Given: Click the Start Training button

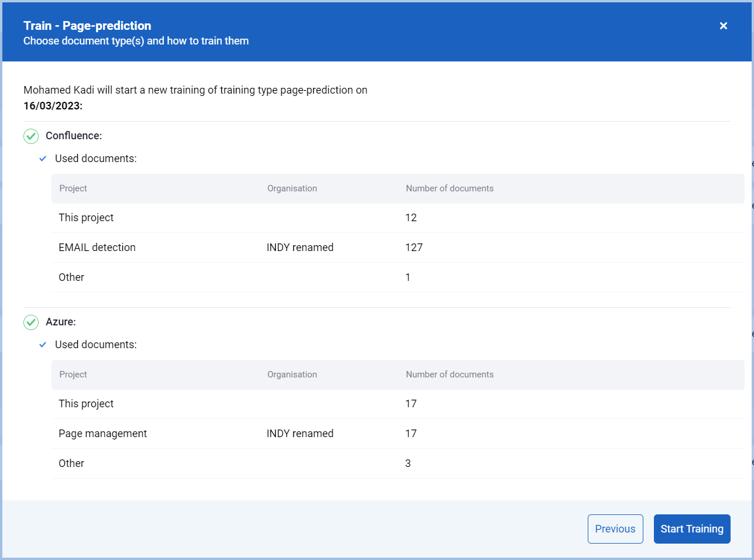Looking at the screenshot, I should (692, 529).
